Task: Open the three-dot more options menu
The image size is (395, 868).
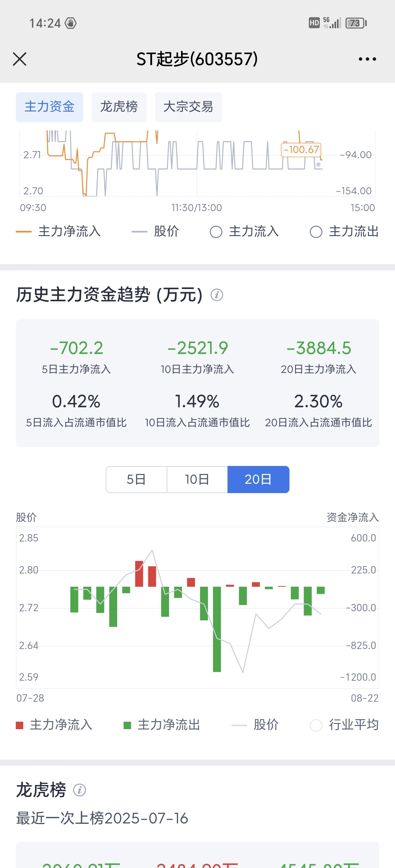Action: point(367,59)
